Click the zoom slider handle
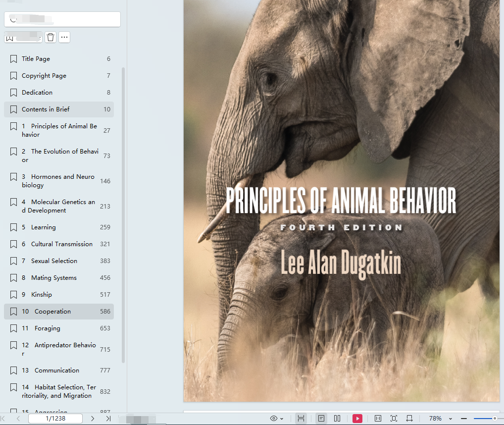 coord(495,418)
